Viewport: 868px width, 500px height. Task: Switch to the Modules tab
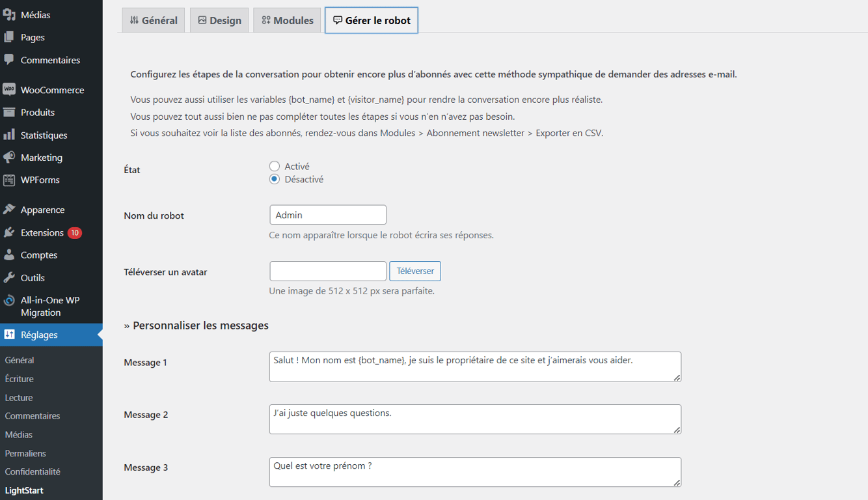click(288, 20)
